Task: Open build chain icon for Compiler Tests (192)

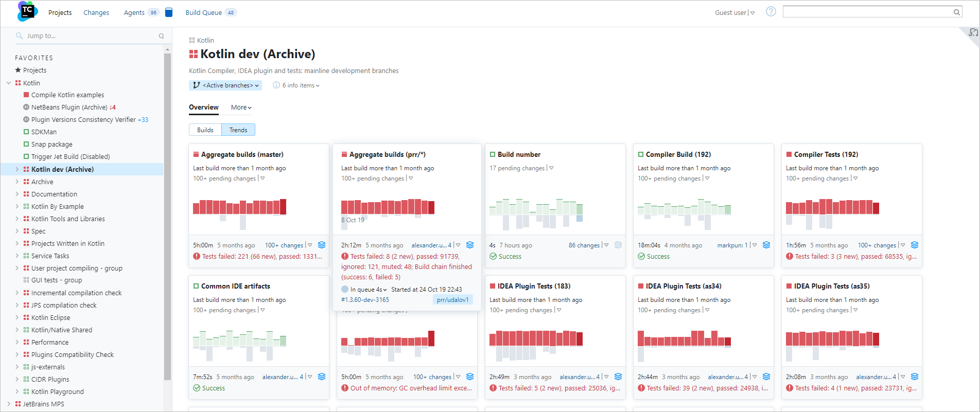Action: tap(915, 245)
